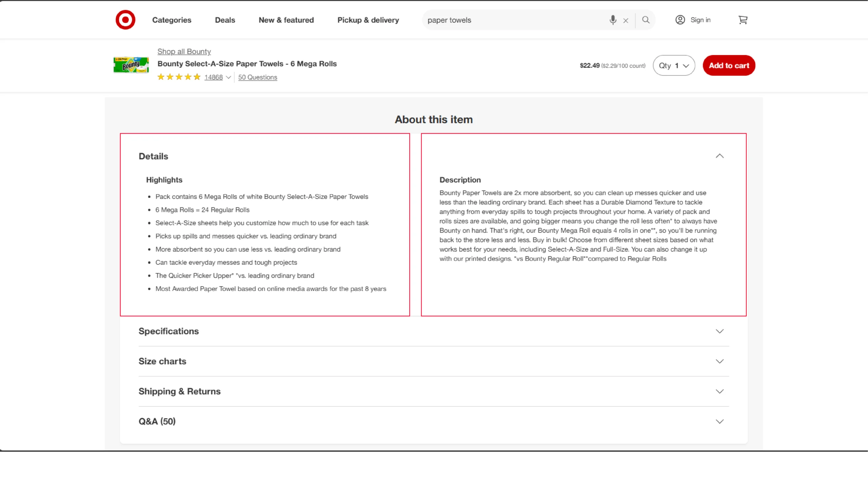Expand the Size charts section
This screenshot has height=482, width=868.
433,361
